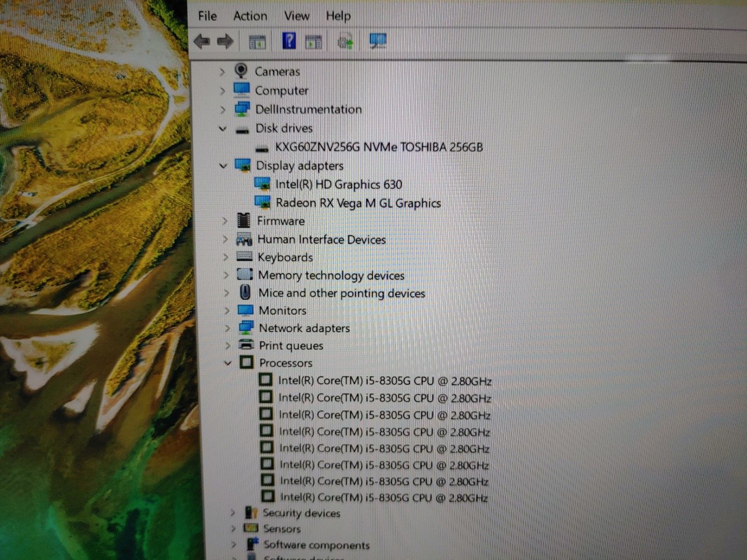
Task: Click the Back arrow toolbar icon
Action: [201, 41]
